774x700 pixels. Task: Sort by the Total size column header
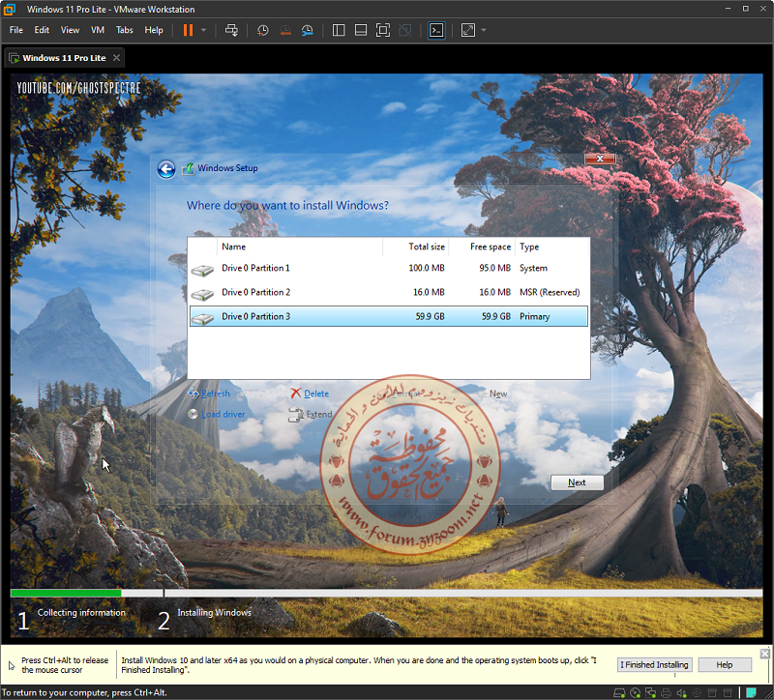pyautogui.click(x=415, y=247)
